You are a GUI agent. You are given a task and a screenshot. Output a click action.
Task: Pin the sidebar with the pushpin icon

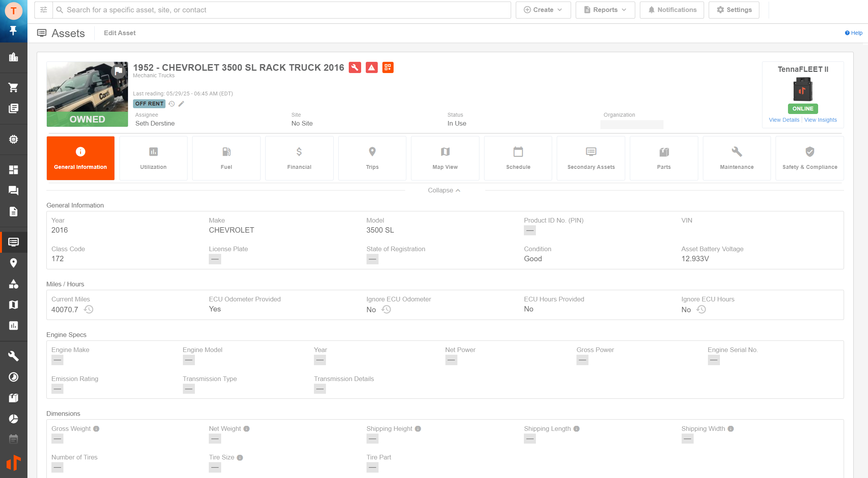14,31
